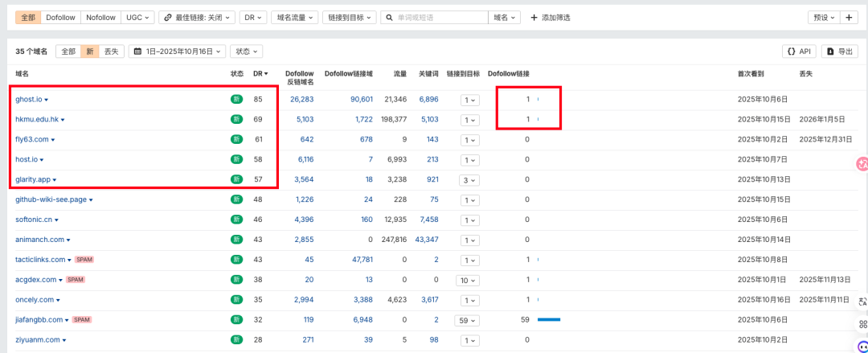Click 添加筛选 to add a filter
Viewport: 868px width, 353px height.
coord(551,18)
